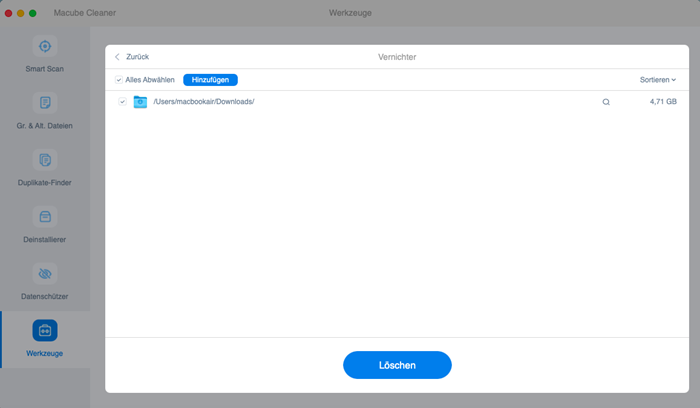Click the Löschen button
This screenshot has height=408, width=700.
tap(397, 365)
